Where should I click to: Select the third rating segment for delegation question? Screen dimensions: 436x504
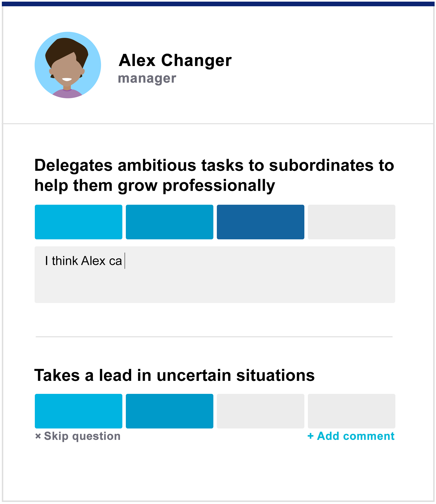point(260,222)
